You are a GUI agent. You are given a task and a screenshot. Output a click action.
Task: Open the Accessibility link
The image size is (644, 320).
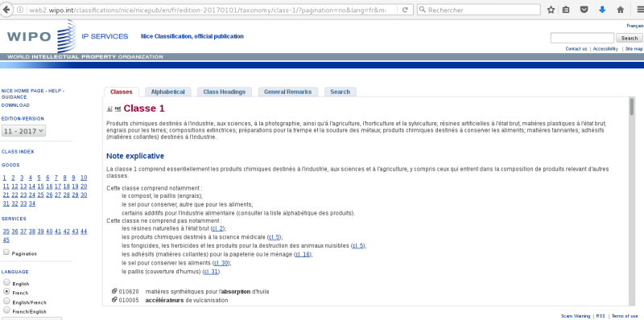pyautogui.click(x=605, y=49)
